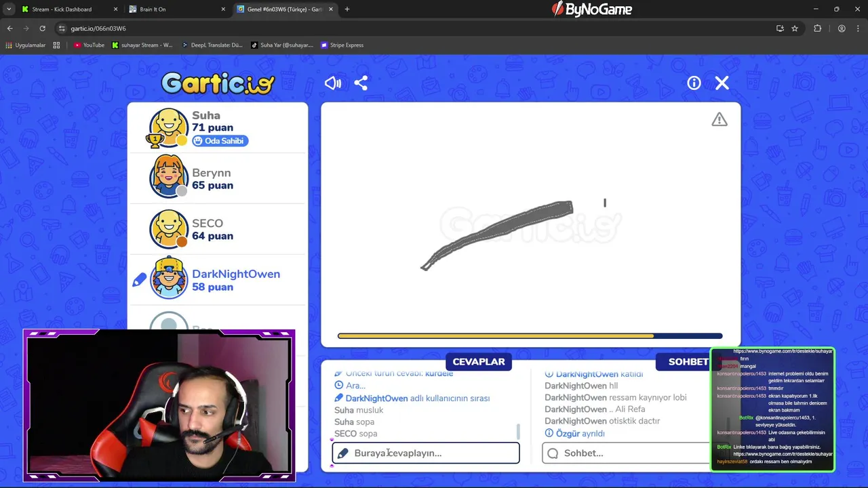Image resolution: width=868 pixels, height=488 pixels.
Task: Select Berynn's avatar in the player list
Action: (x=168, y=178)
